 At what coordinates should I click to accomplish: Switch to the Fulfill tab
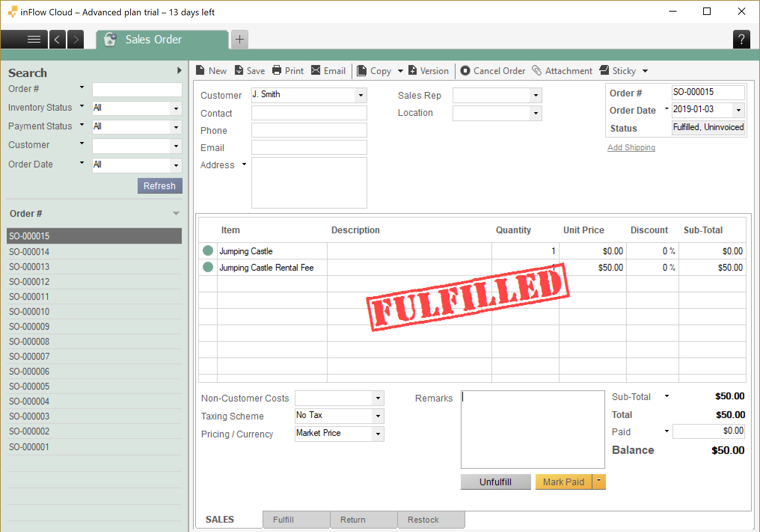296,520
